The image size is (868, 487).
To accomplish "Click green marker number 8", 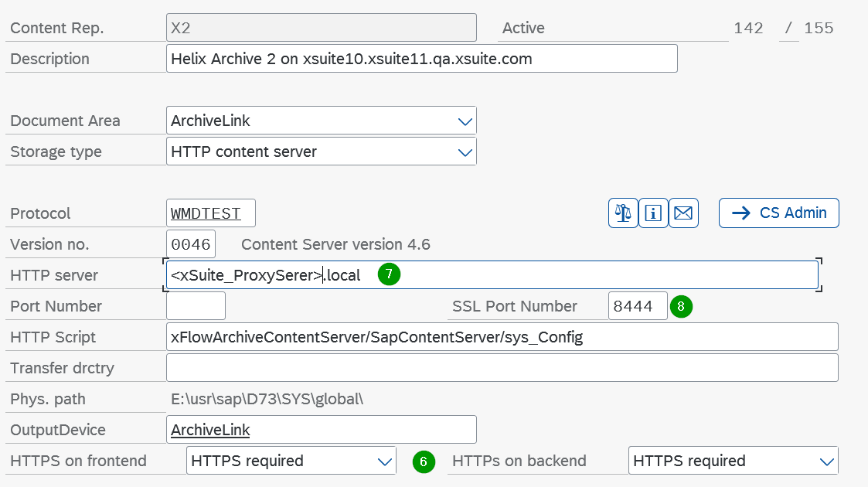I will coord(680,306).
